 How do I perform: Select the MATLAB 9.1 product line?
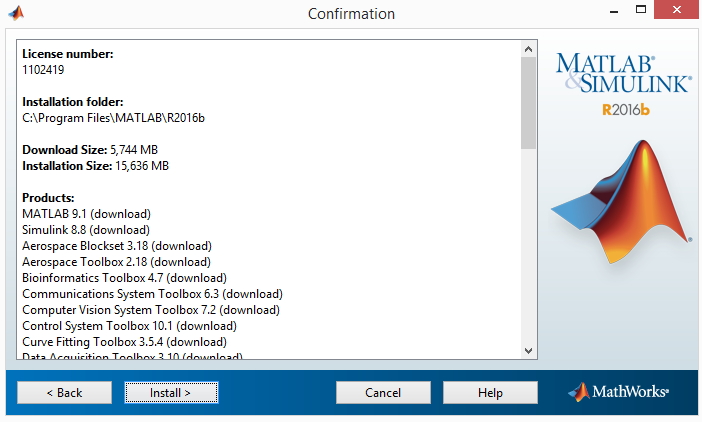click(x=86, y=214)
